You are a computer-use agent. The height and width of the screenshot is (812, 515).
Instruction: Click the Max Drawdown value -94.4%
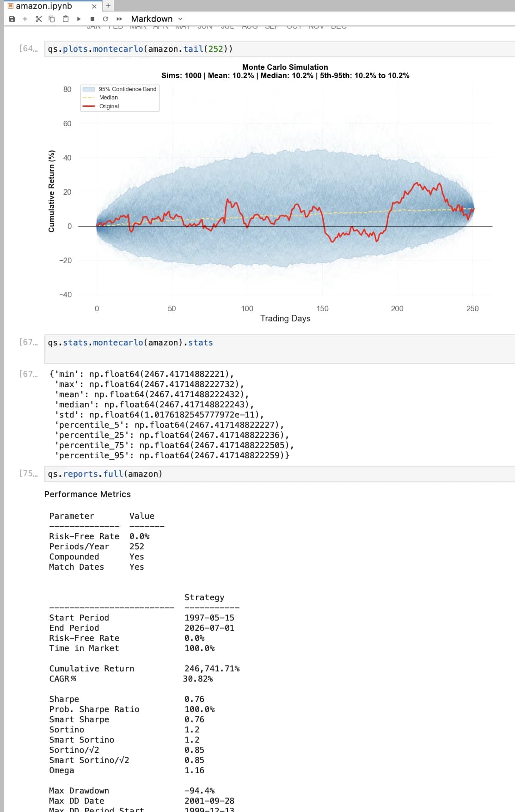(199, 791)
